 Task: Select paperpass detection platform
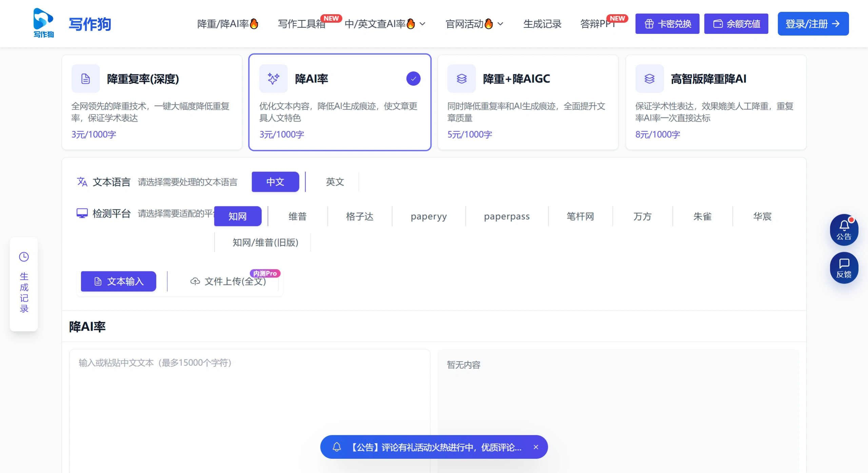coord(507,216)
